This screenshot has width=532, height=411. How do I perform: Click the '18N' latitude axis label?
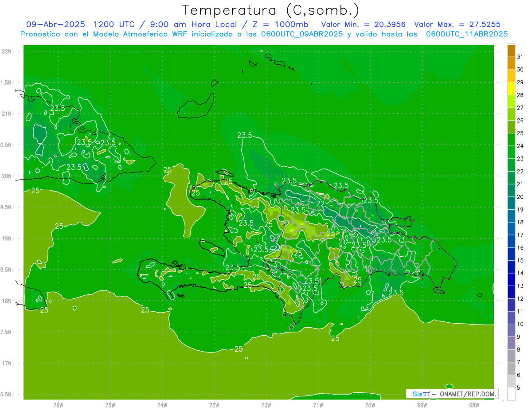[7, 301]
